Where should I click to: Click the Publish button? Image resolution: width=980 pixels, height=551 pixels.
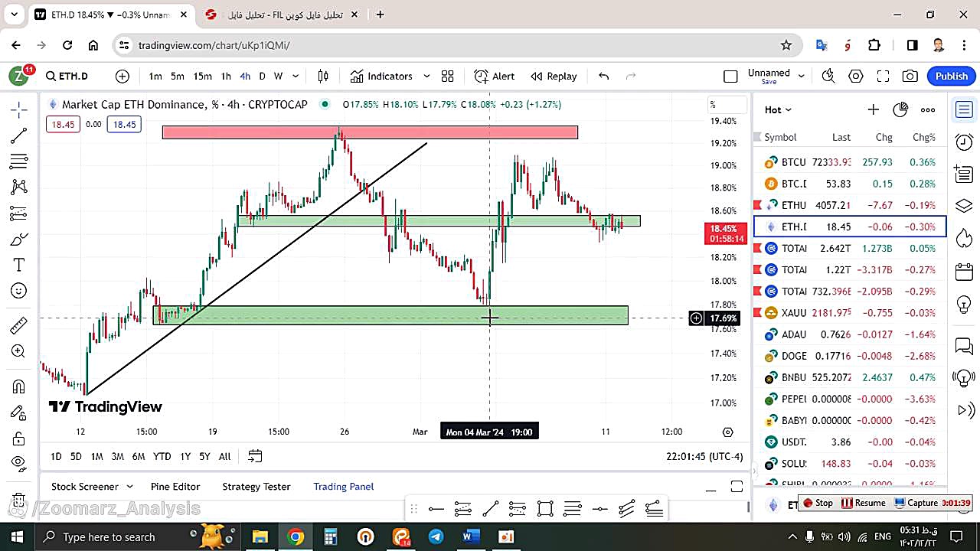[x=952, y=76]
